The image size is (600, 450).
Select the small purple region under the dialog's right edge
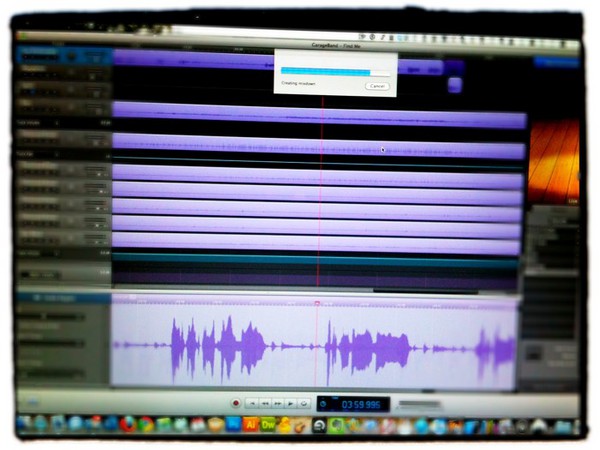[x=455, y=85]
